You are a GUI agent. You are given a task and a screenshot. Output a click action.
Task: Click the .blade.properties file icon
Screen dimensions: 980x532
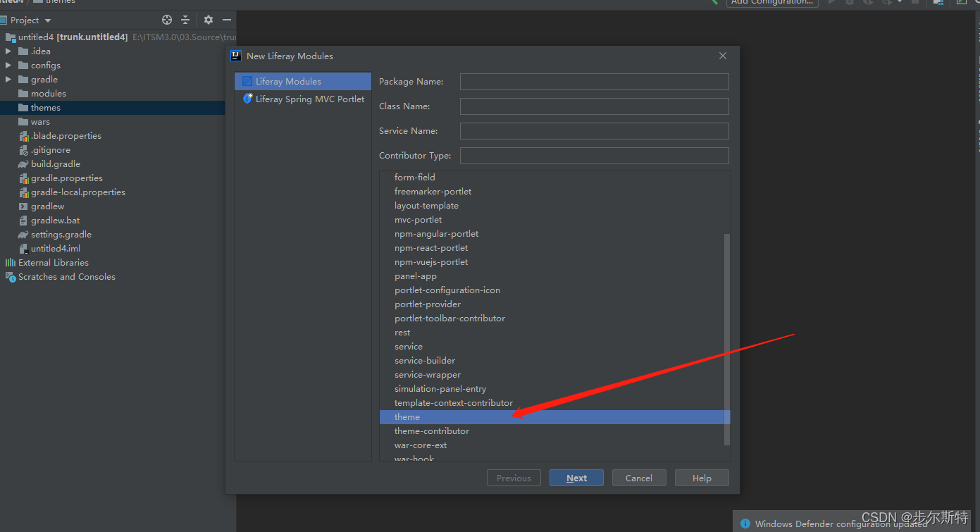pos(23,136)
